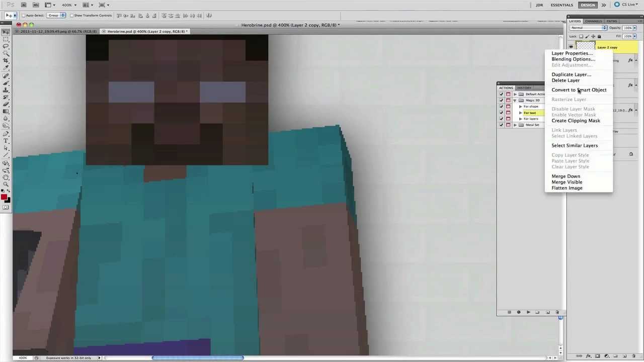Click the Lock image pixels brush icon

click(587, 36)
